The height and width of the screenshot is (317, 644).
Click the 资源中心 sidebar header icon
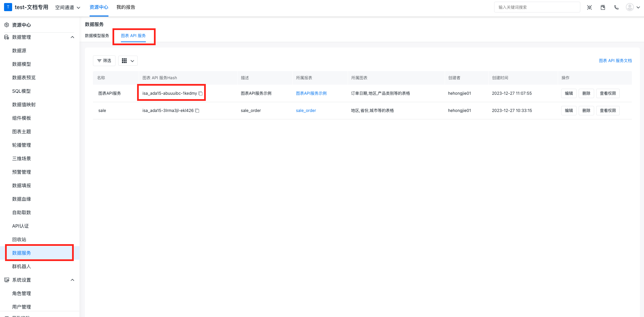[6, 25]
